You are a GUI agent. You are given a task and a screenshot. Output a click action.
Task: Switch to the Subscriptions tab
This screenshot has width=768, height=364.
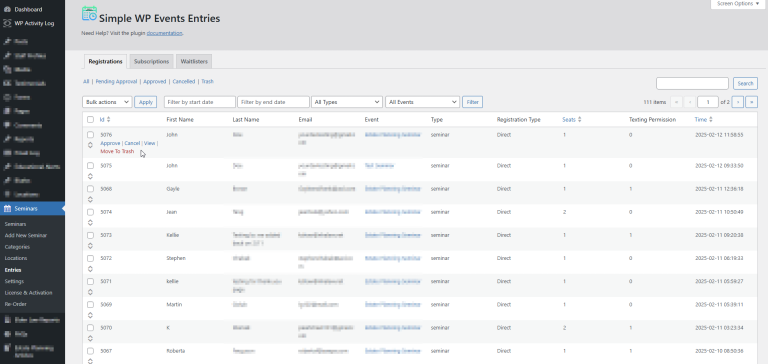[x=151, y=62]
